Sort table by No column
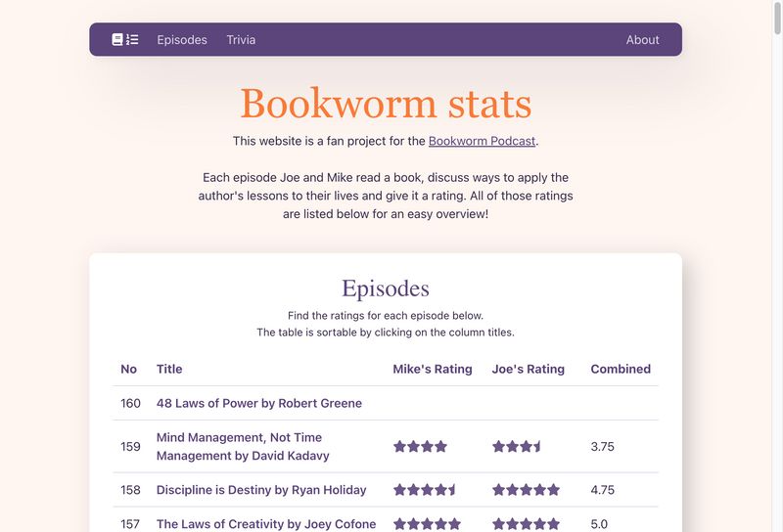 pos(128,369)
